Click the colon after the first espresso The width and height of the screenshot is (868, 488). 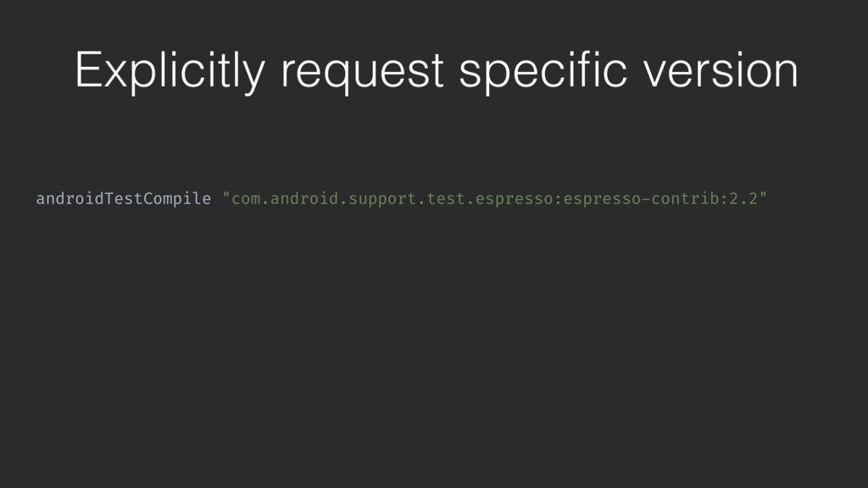point(558,200)
